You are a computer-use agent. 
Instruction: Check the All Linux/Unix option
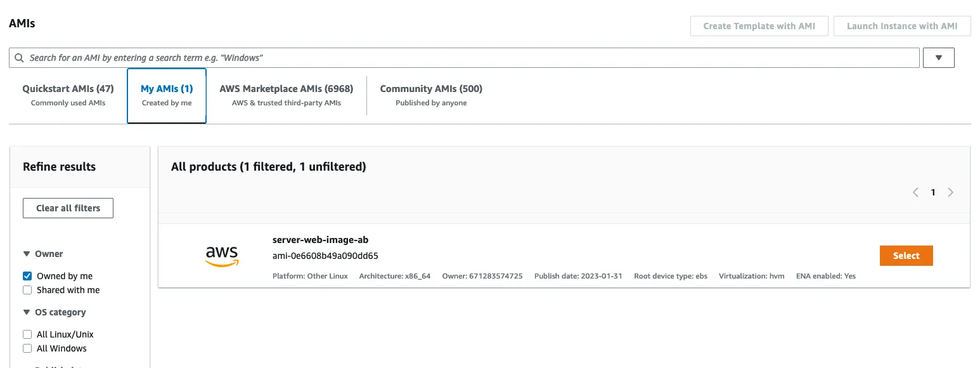pos(27,334)
